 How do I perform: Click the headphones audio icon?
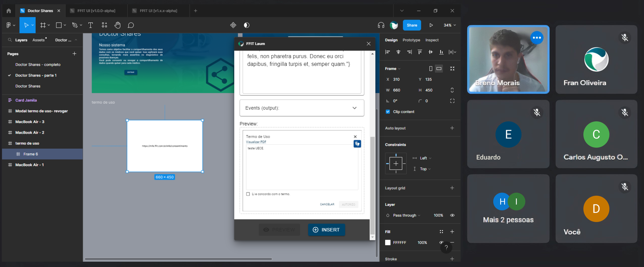tap(381, 25)
